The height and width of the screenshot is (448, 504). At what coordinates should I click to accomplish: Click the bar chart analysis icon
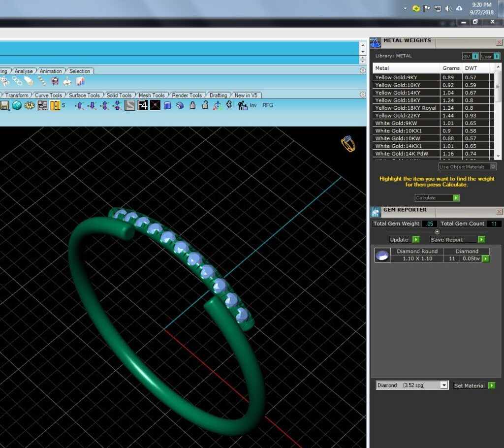(80, 82)
